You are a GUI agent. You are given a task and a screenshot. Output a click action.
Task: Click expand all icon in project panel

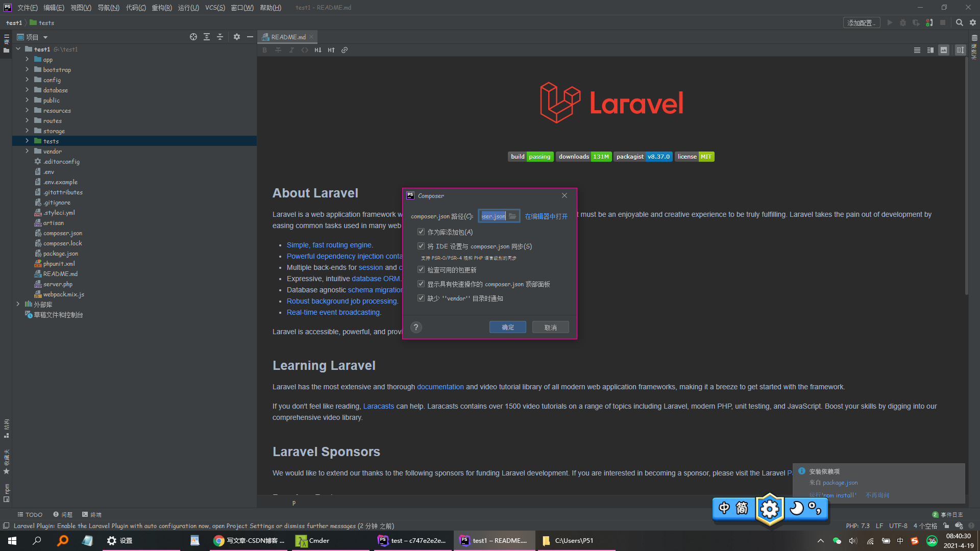207,37
